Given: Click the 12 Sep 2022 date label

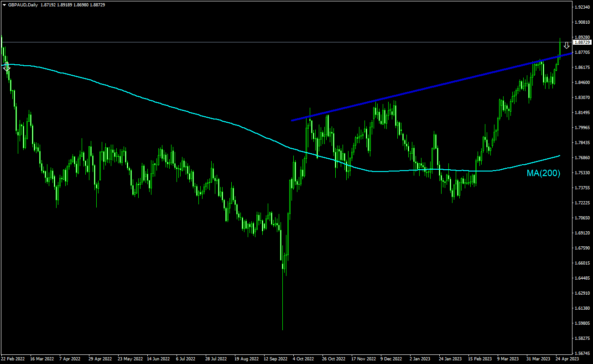Looking at the screenshot, I should (276, 359).
